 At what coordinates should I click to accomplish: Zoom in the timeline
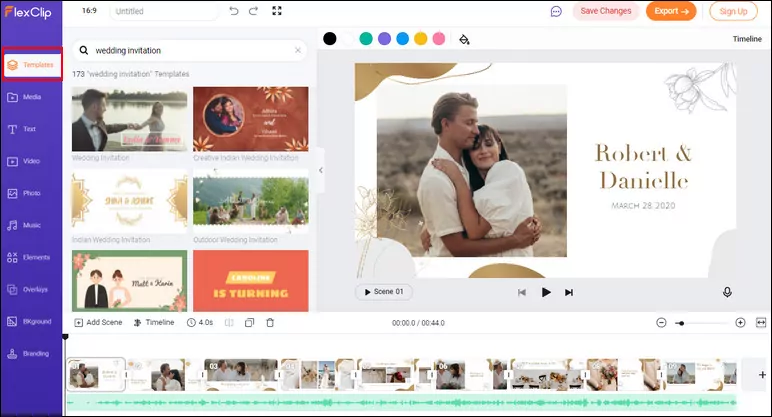click(740, 322)
